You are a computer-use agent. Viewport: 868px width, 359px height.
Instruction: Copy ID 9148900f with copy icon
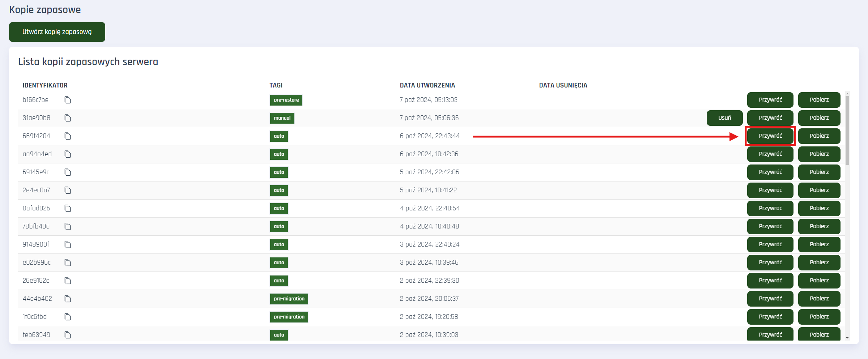[68, 245]
